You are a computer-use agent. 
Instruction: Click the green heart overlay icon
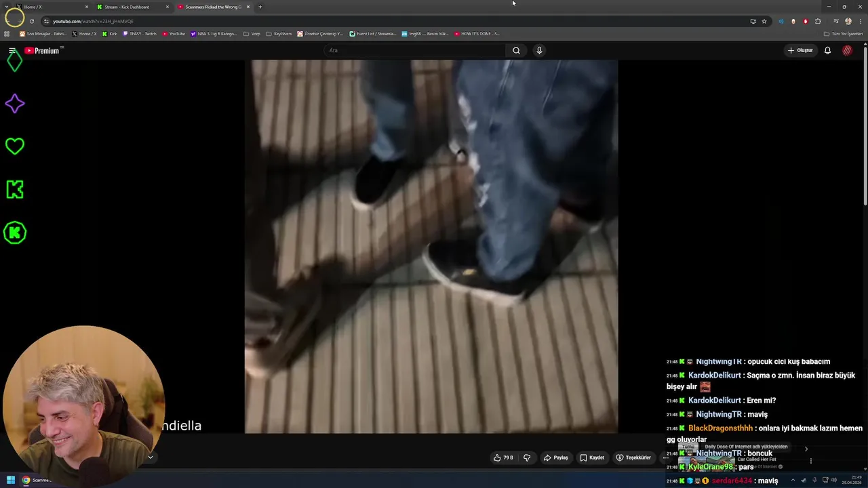(x=14, y=146)
